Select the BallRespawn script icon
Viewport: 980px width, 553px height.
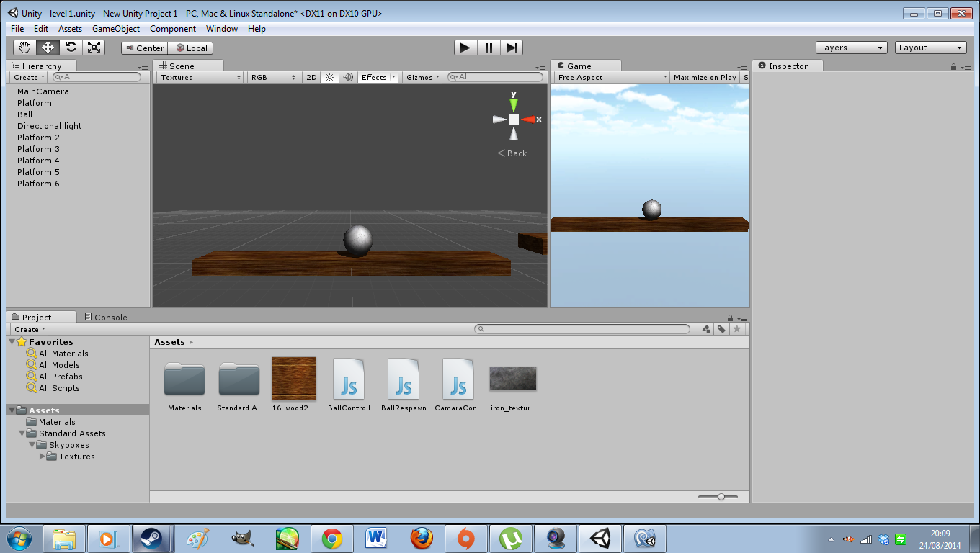[404, 379]
